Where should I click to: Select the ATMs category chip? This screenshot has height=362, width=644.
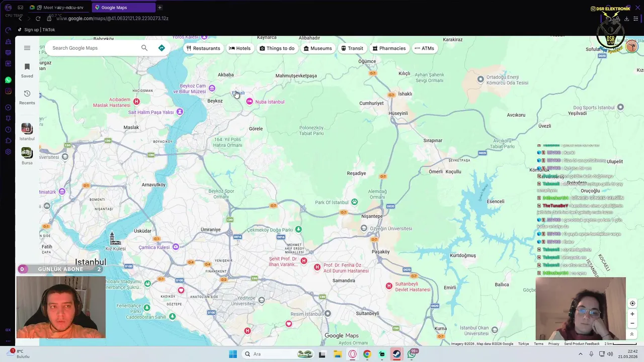[x=424, y=48]
